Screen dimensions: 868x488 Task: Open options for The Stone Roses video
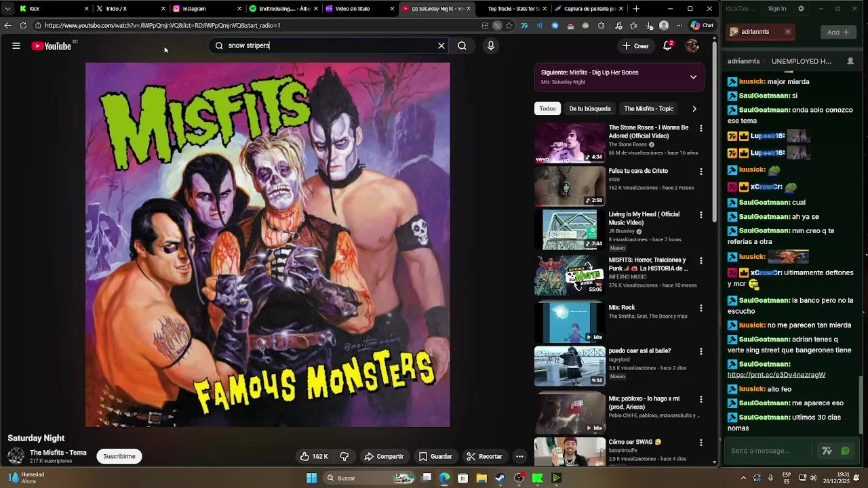(x=701, y=128)
